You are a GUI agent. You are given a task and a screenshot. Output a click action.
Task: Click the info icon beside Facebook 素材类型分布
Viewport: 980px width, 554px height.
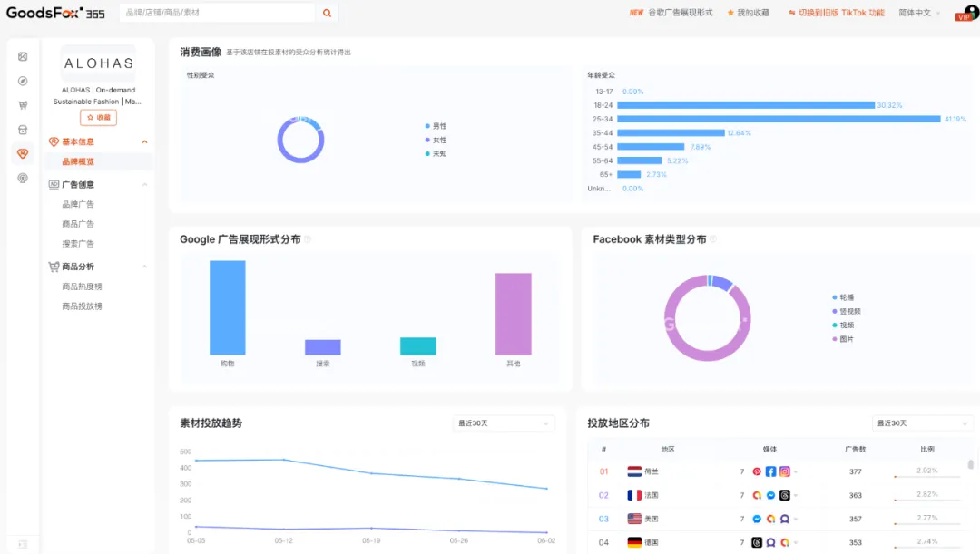point(713,239)
